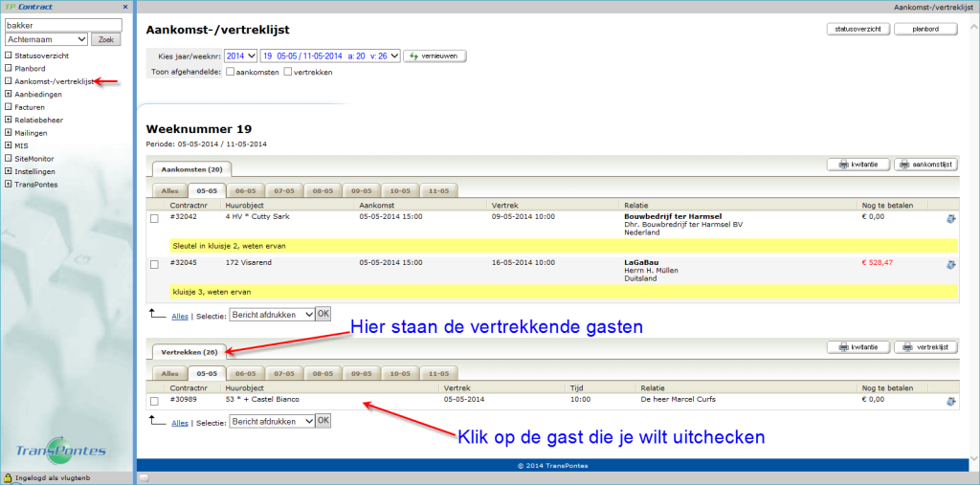Image resolution: width=980 pixels, height=485 pixels.
Task: Print the vertreklijst with the printer button
Action: tap(926, 347)
